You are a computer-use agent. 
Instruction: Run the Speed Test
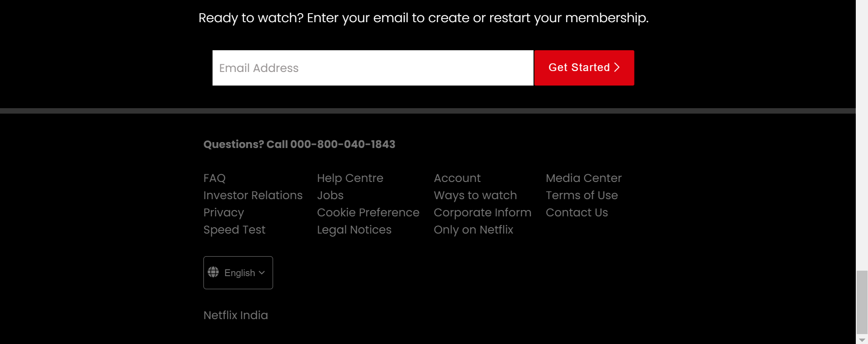[234, 229]
